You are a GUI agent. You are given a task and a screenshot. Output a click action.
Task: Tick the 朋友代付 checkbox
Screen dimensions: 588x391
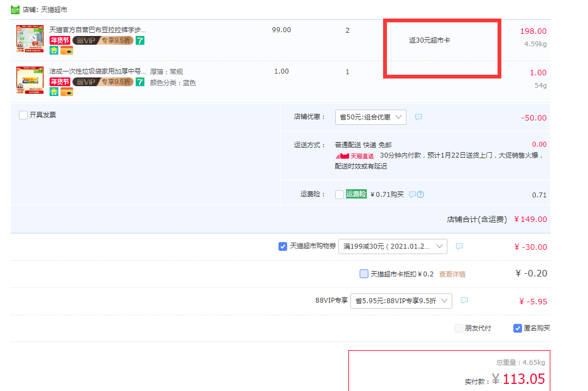point(459,328)
